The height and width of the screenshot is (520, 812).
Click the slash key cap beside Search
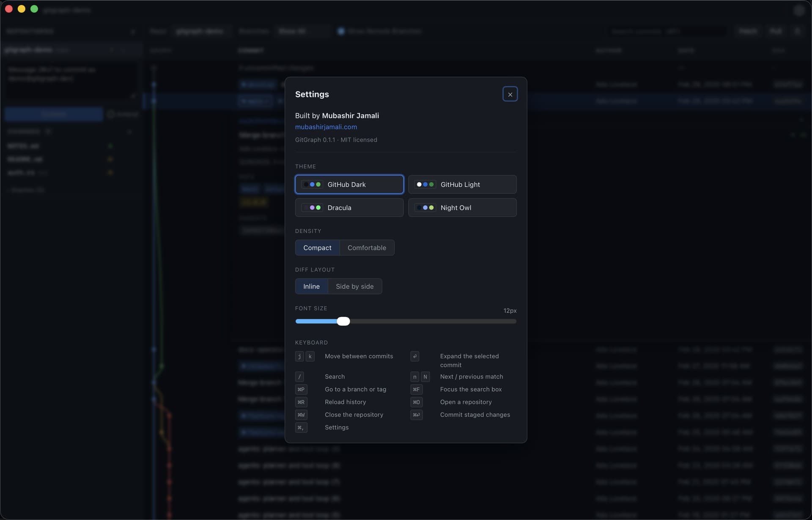tap(299, 377)
